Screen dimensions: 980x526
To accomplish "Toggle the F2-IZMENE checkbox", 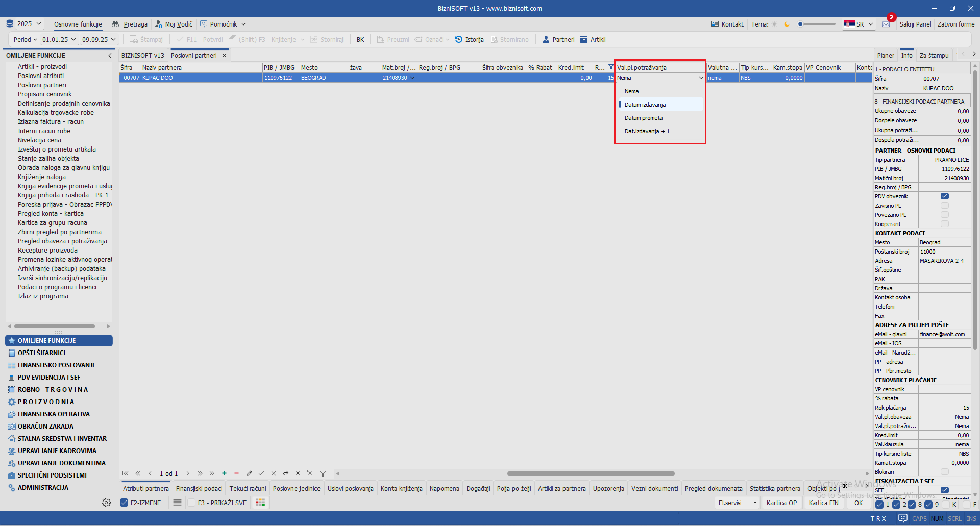I will [124, 503].
